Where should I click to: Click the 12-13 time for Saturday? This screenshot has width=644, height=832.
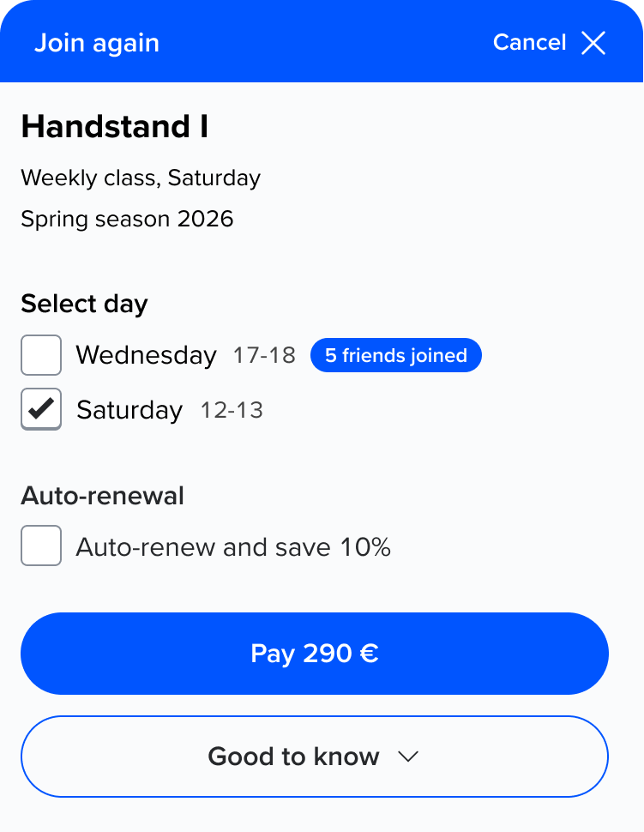tap(232, 410)
